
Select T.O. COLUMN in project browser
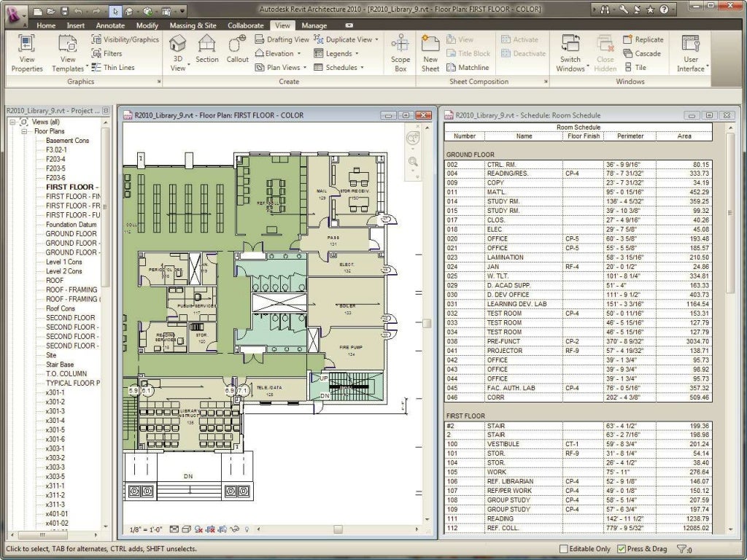tap(66, 374)
